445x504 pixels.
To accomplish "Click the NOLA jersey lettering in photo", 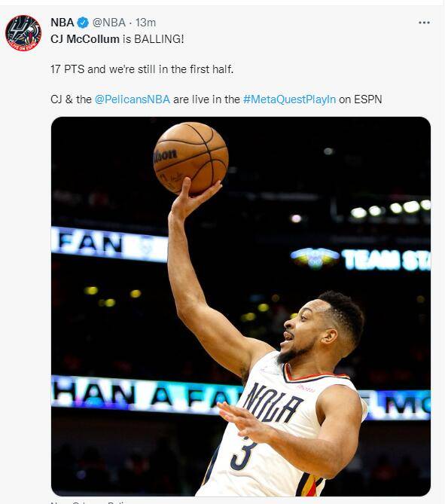I will (x=272, y=402).
